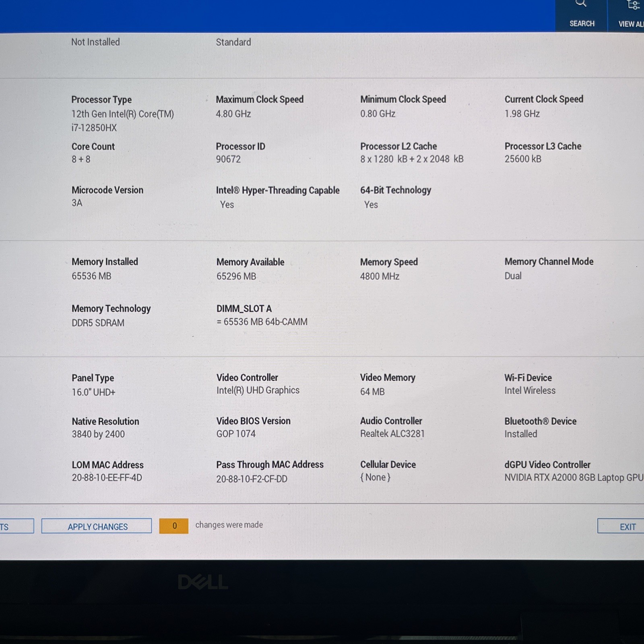The height and width of the screenshot is (644, 644).
Task: Click the Processor Type label
Action: 101,100
